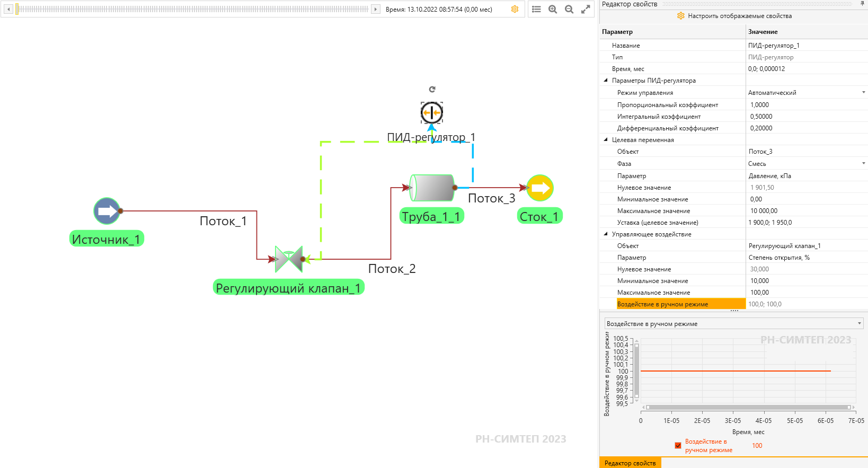Open the chart parameter selector dropdown
Viewport: 868px width, 468px height.
pos(734,323)
